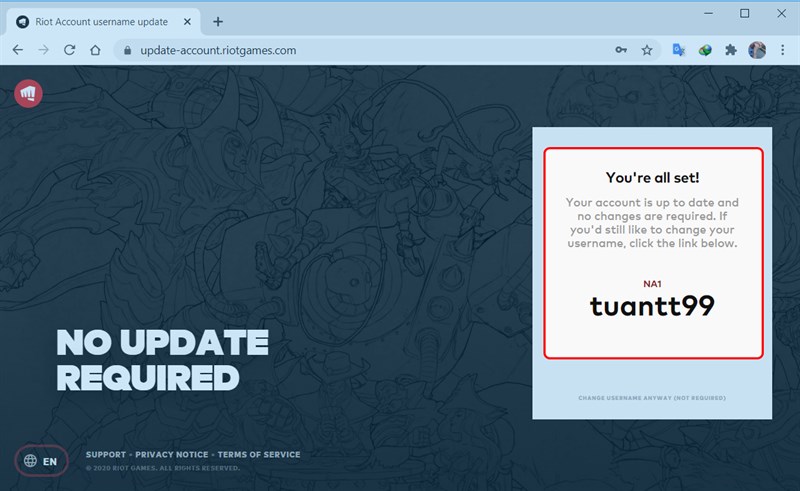
Task: Open saved passwords key icon
Action: pyautogui.click(x=621, y=50)
